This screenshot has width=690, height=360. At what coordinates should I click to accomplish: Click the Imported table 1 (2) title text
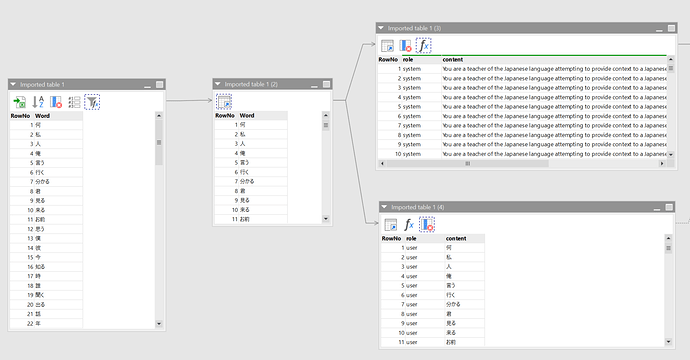251,84
